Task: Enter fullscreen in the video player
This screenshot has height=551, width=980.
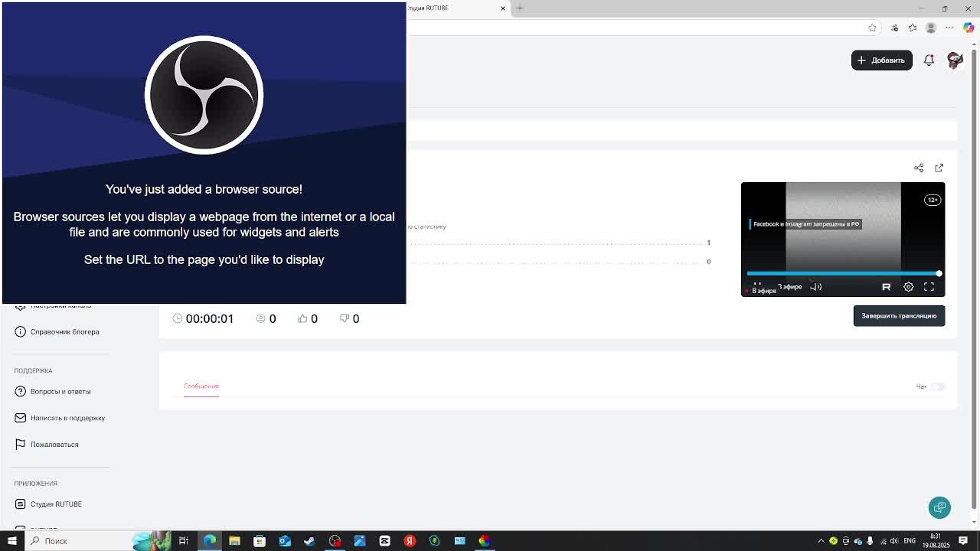Action: tap(929, 287)
